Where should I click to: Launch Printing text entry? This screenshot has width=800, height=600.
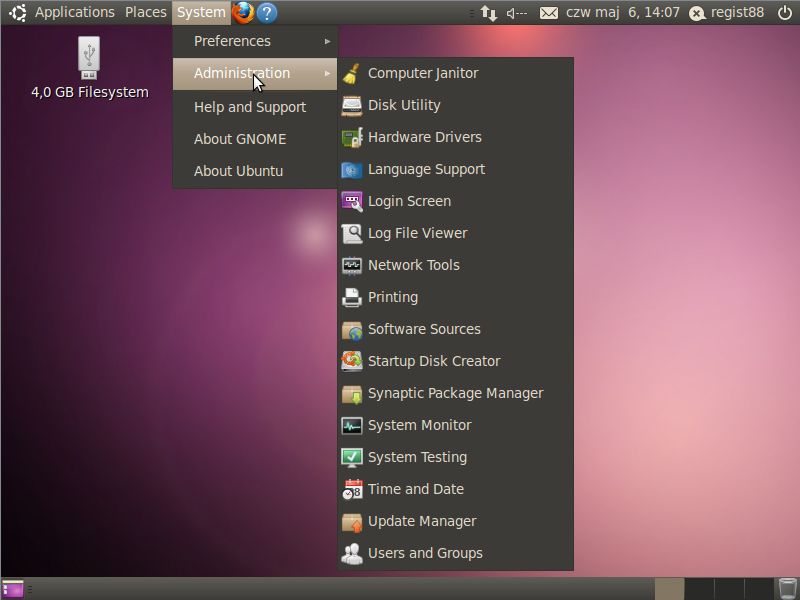tap(393, 297)
